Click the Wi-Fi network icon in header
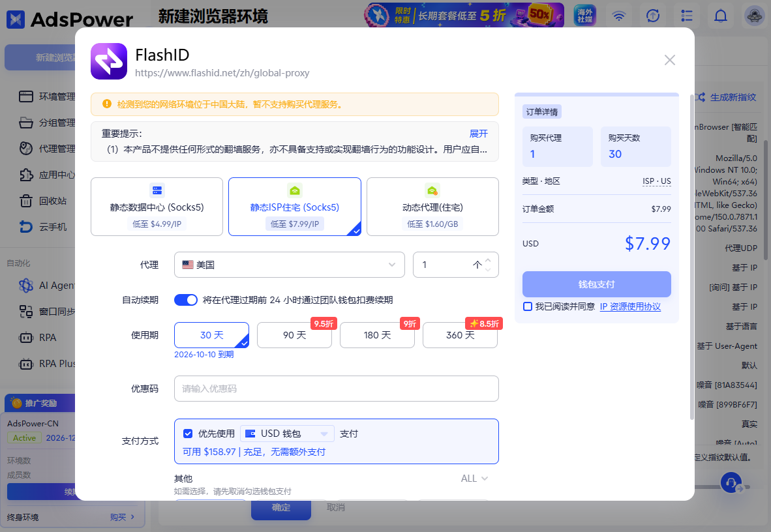Viewport: 771px width, 532px height. point(618,16)
